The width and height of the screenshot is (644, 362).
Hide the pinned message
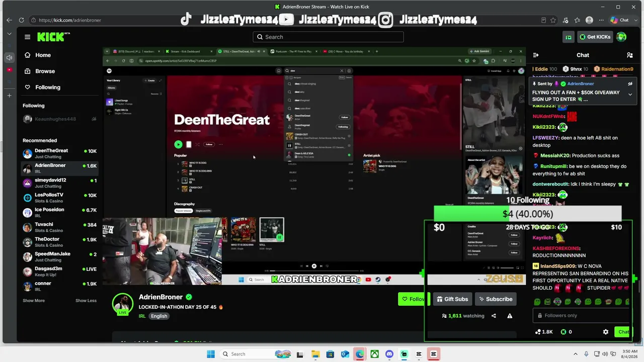(630, 83)
